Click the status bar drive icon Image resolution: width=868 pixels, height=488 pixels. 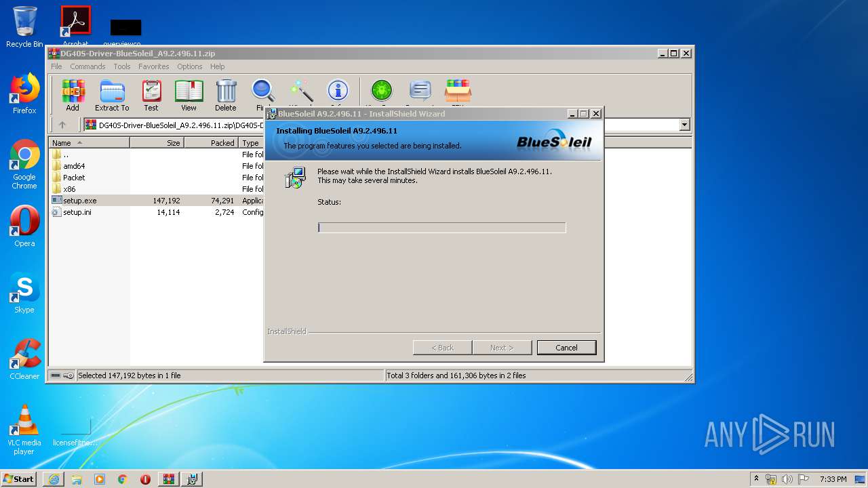pos(56,375)
